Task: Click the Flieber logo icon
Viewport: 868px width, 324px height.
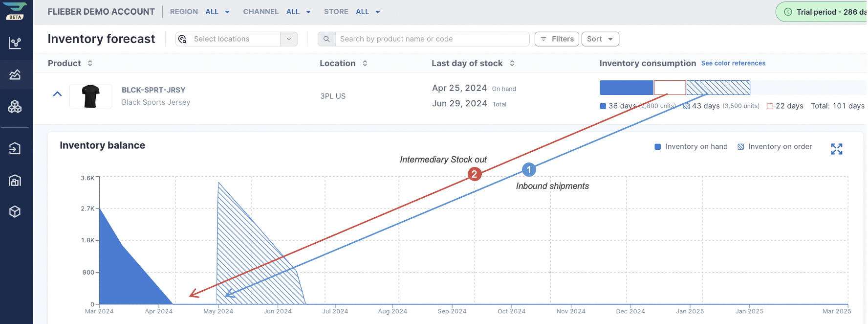Action: coord(15,11)
